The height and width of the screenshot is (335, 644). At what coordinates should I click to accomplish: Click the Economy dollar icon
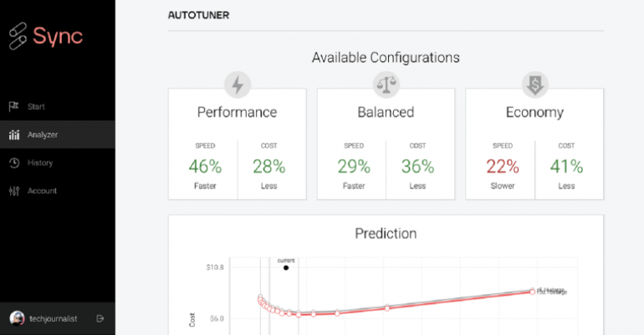(x=534, y=84)
